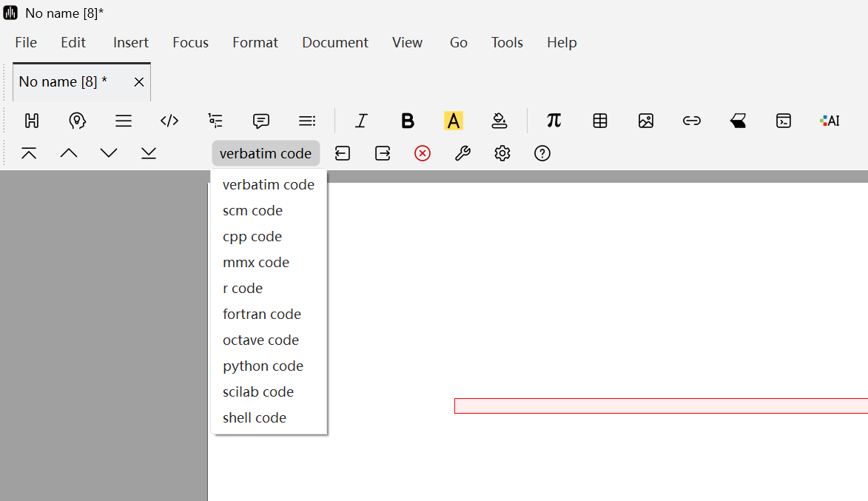Image resolution: width=868 pixels, height=501 pixels.
Task: Select python code from the dropdown list
Action: (x=263, y=366)
